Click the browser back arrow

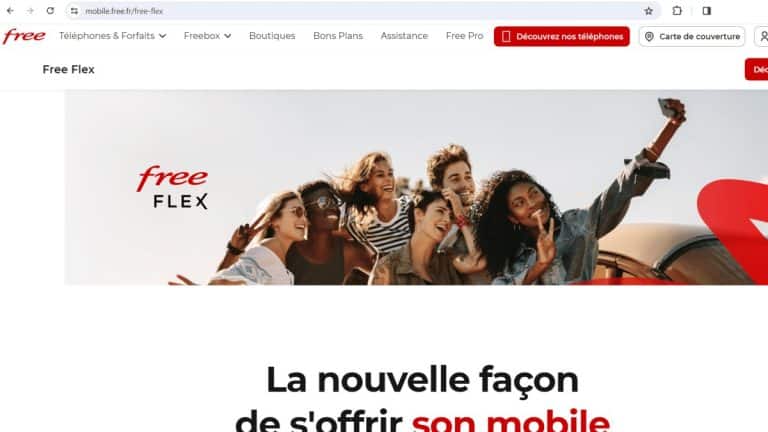(x=10, y=11)
